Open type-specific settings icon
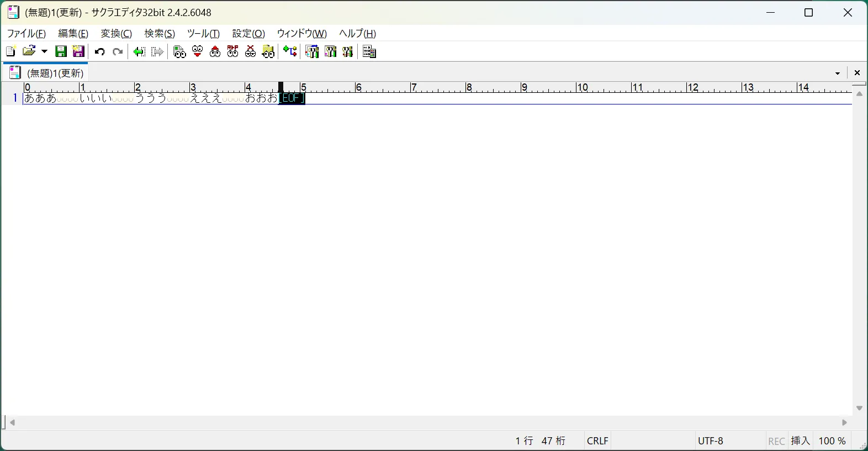868x451 pixels. [330, 51]
